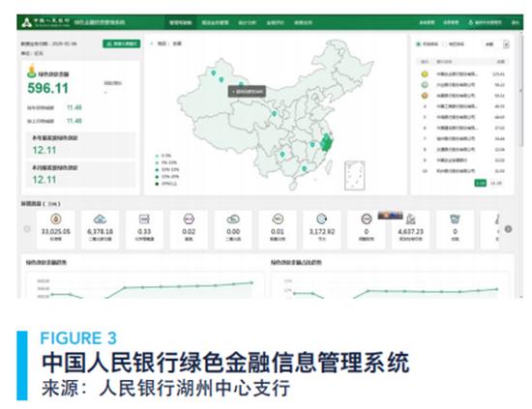The height and width of the screenshot is (409, 532).
Task: Click the rank 4 row in ranking list
Action: 462,106
